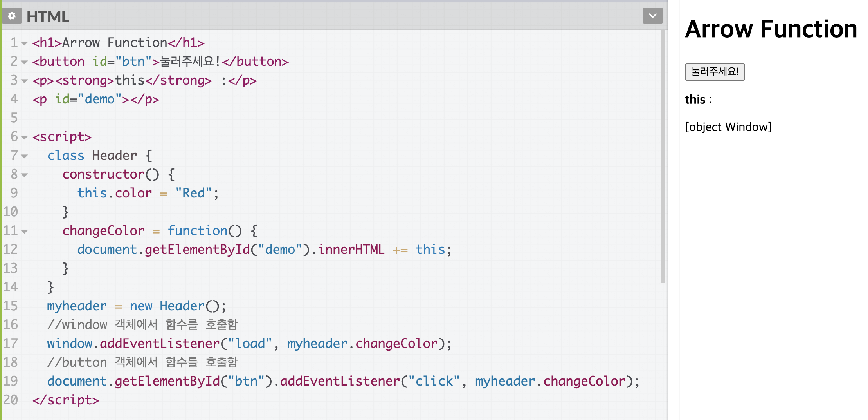Click the window.addEventListener("load") code line
This screenshot has width=868, height=420.
point(249,343)
